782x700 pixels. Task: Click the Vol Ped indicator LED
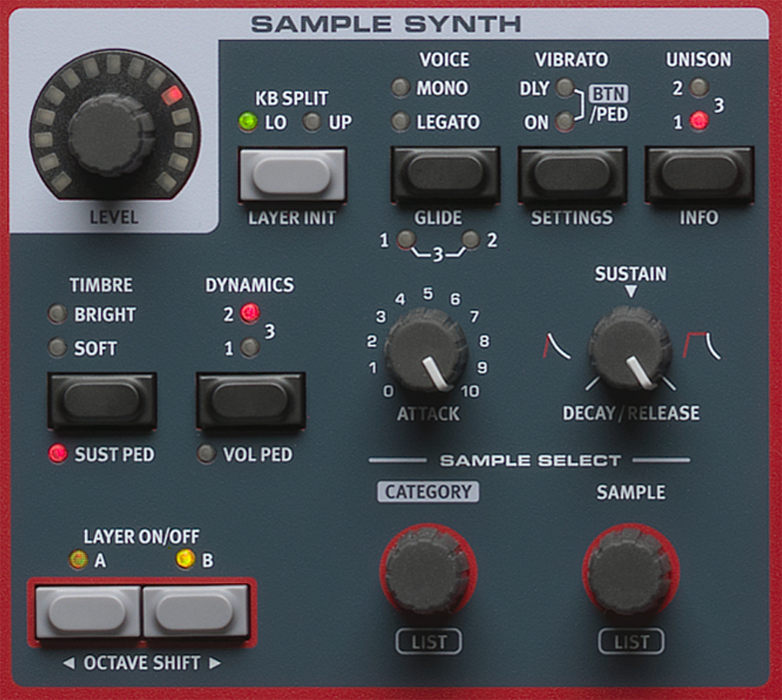(207, 454)
